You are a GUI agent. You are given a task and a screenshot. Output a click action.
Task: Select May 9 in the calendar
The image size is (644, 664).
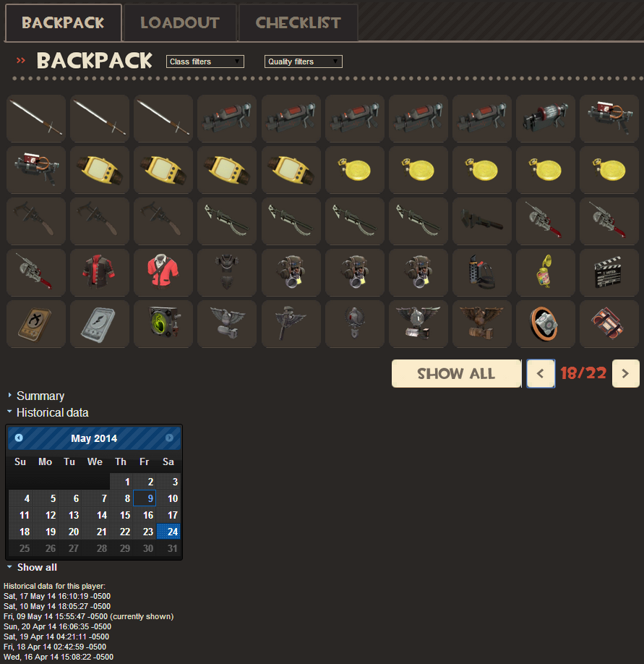click(x=145, y=498)
